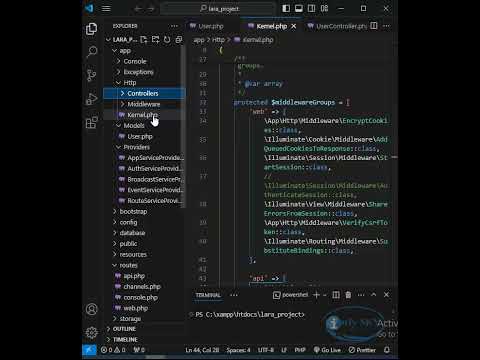Switch to the User.php tab

pos(210,26)
